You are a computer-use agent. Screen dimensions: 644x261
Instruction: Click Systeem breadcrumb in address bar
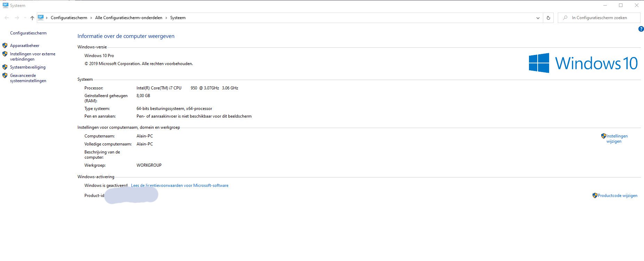coord(178,18)
